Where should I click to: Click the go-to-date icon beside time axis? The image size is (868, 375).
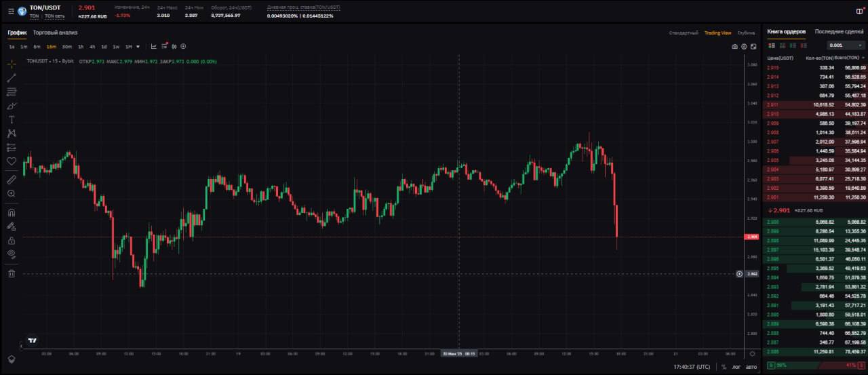[x=752, y=353]
